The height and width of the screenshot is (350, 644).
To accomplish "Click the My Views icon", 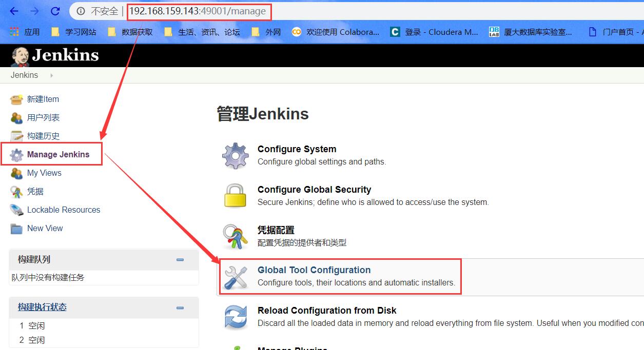I will point(17,173).
